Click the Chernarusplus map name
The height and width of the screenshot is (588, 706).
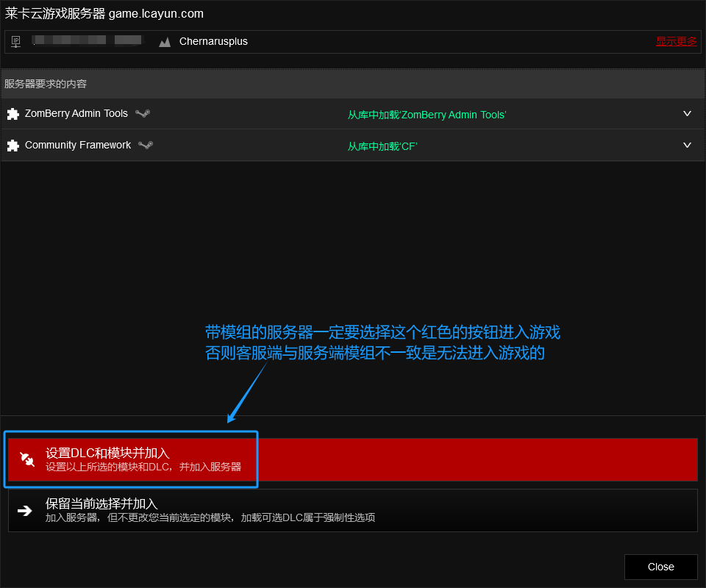pyautogui.click(x=213, y=42)
